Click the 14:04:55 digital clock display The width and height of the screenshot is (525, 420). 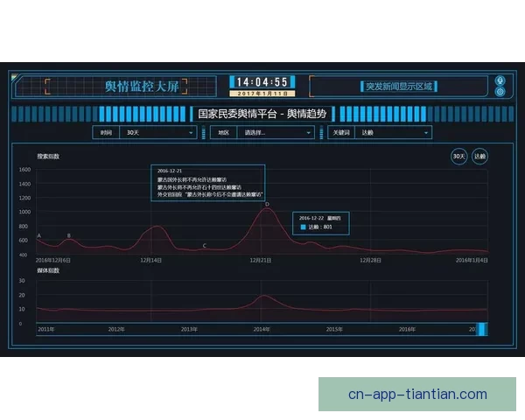click(x=262, y=81)
